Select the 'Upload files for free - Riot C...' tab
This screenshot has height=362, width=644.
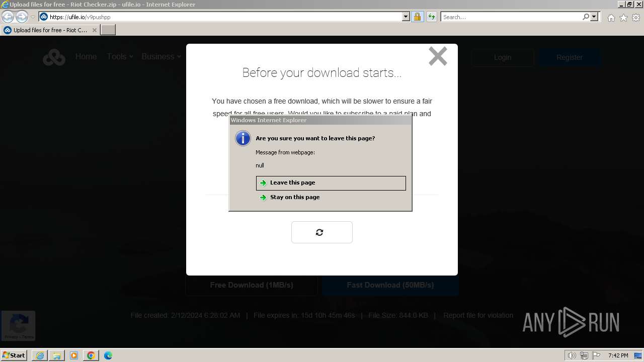50,30
